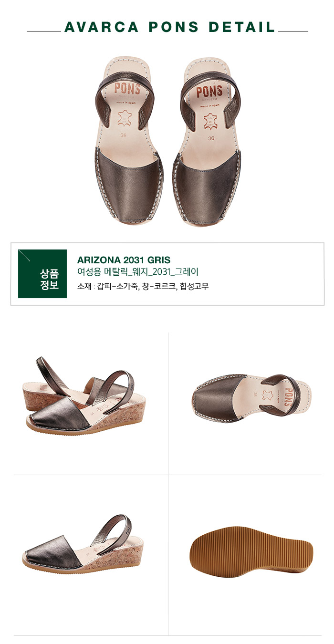
Task: Click the AVARCA PONS DETAIL heading
Action: coord(169,27)
